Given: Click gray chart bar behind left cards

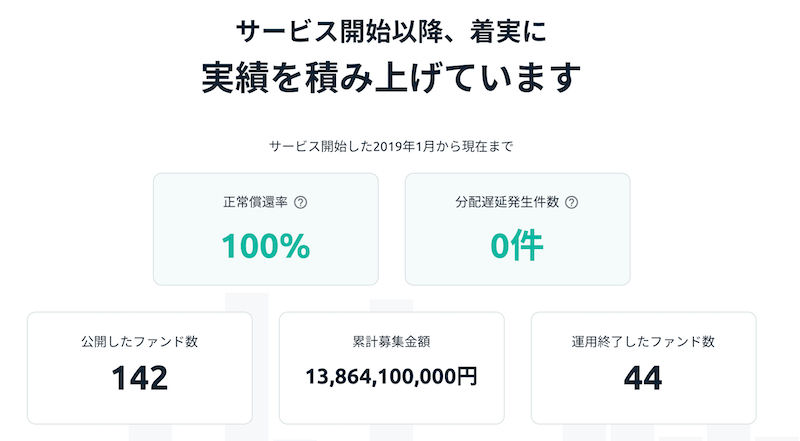Looking at the screenshot, I should coord(246,302).
